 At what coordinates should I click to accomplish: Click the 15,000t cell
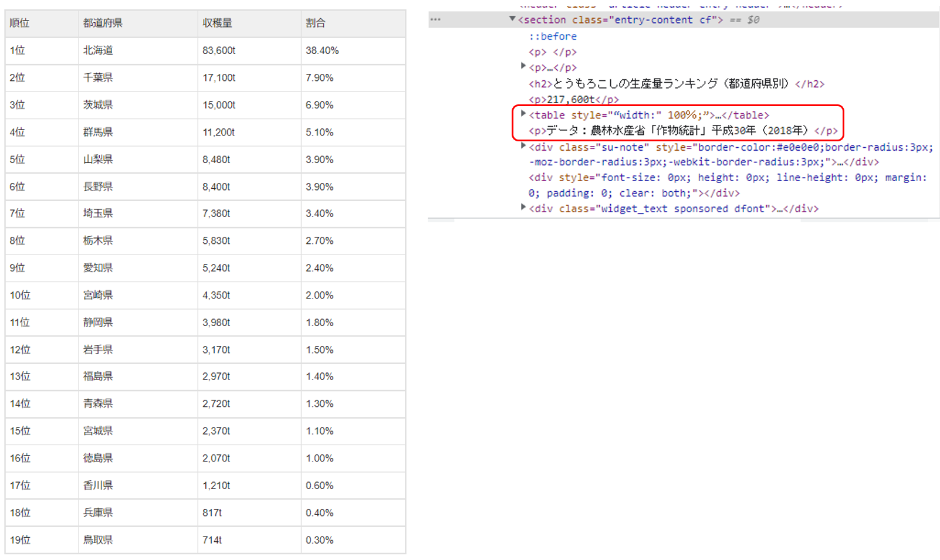[249, 105]
